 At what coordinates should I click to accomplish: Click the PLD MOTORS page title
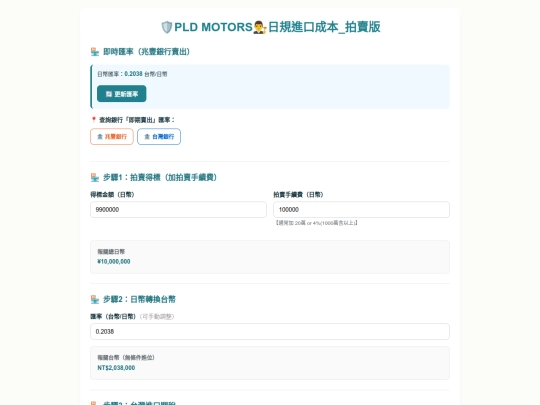(x=271, y=27)
